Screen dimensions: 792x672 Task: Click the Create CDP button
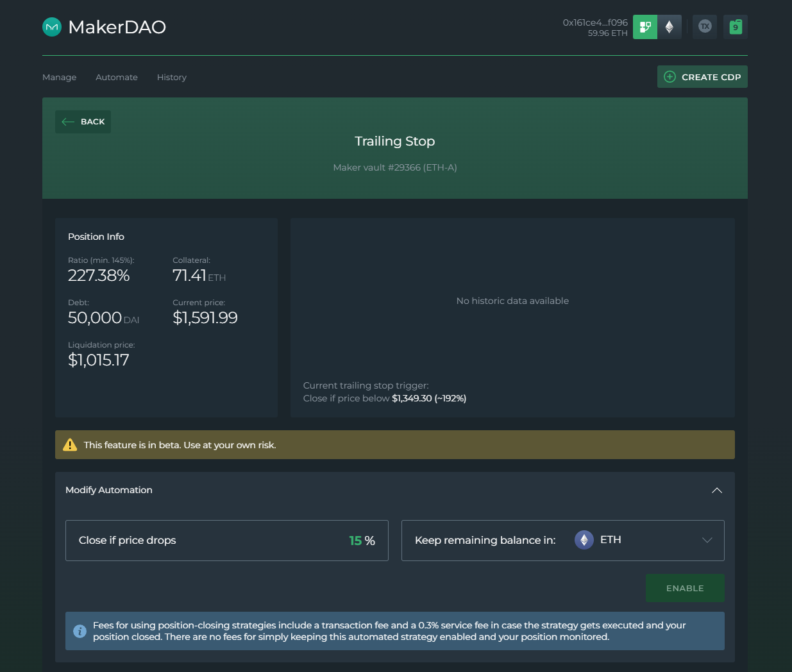pyautogui.click(x=702, y=77)
